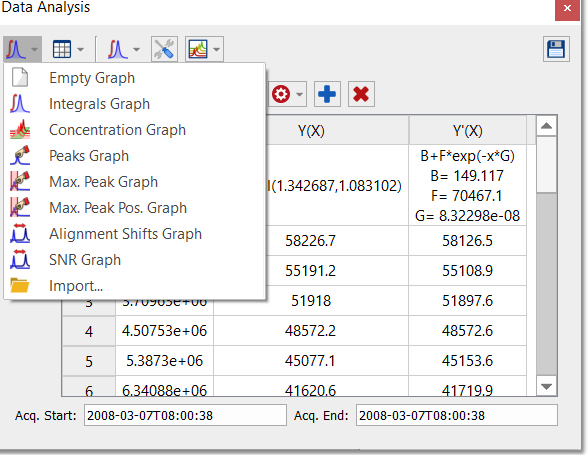This screenshot has width=588, height=457.
Task: Click the Acq. Start date field
Action: click(x=185, y=415)
